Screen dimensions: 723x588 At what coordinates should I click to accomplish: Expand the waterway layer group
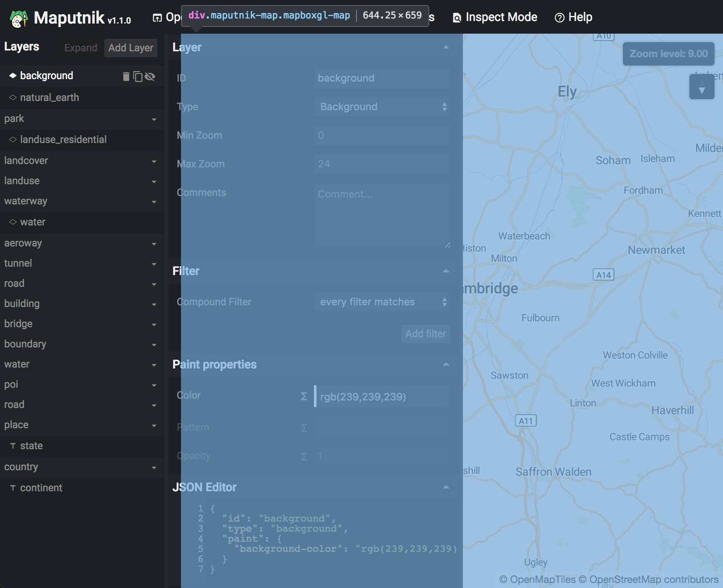point(154,202)
